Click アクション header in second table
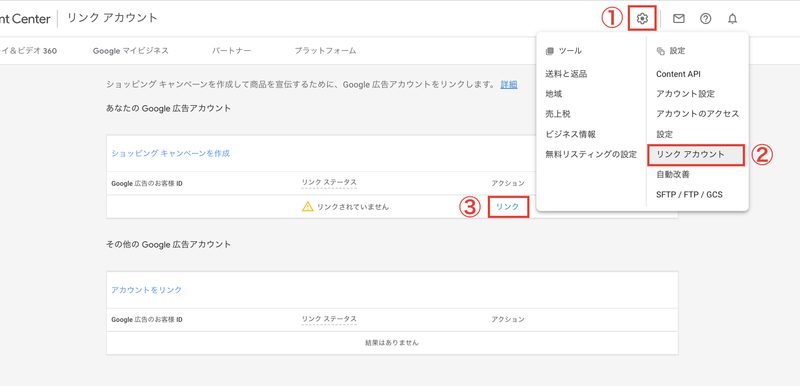Screen dimensions: 800x386 (x=508, y=319)
